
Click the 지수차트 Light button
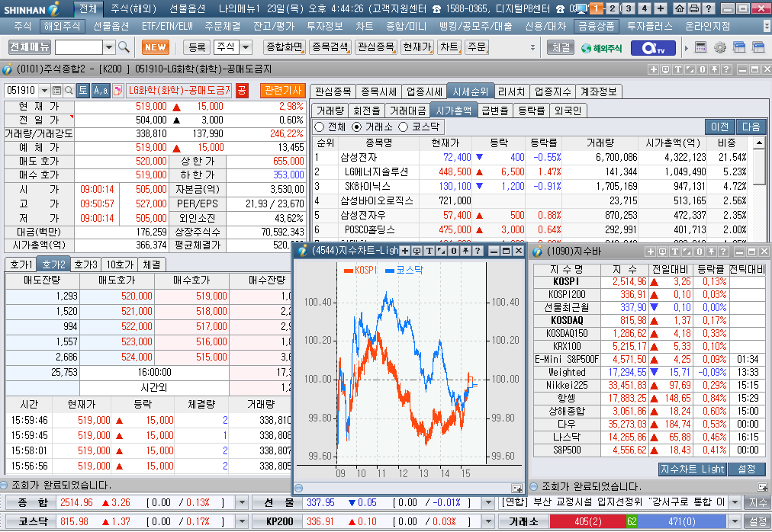tap(692, 469)
